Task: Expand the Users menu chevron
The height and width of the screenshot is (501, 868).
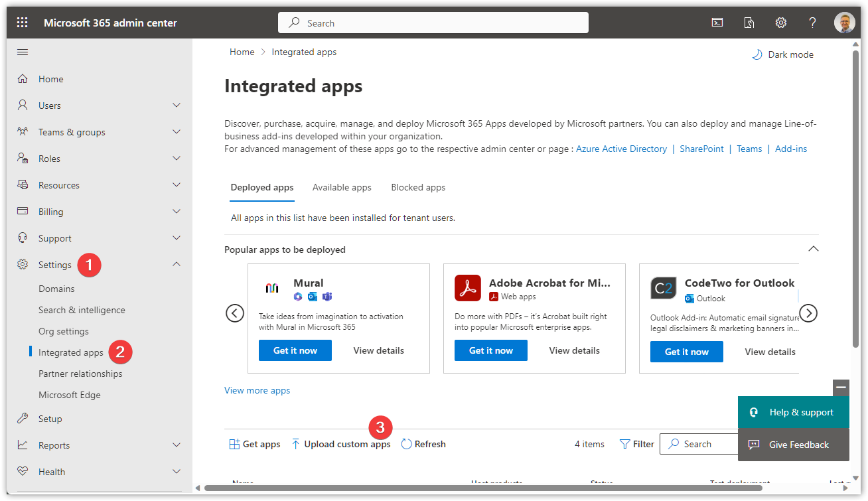Action: pyautogui.click(x=177, y=105)
